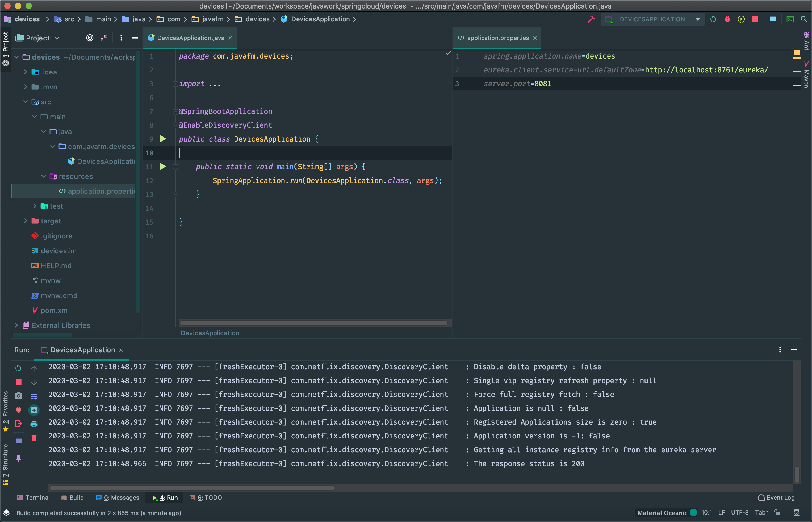
Task: Open Search Everywhere magnifier icon
Action: 803,19
